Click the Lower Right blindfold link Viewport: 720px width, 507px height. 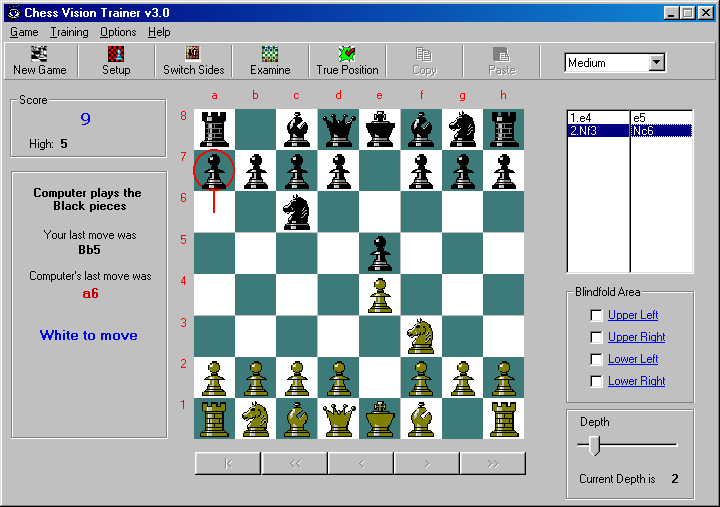[636, 381]
